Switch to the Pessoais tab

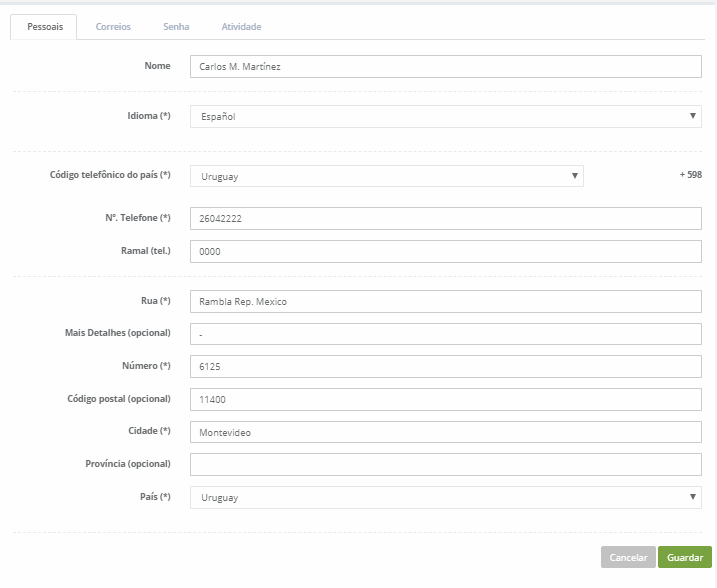pos(44,27)
